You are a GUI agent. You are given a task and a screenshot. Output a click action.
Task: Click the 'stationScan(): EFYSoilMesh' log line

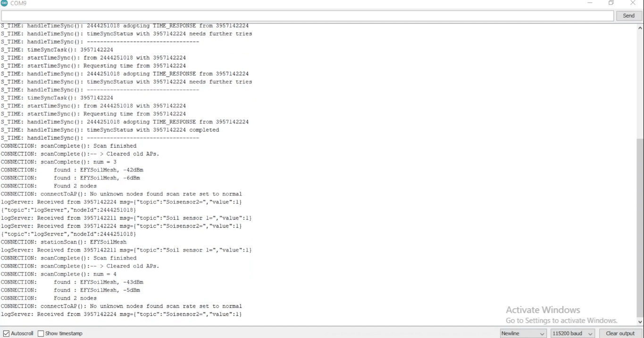click(x=64, y=242)
